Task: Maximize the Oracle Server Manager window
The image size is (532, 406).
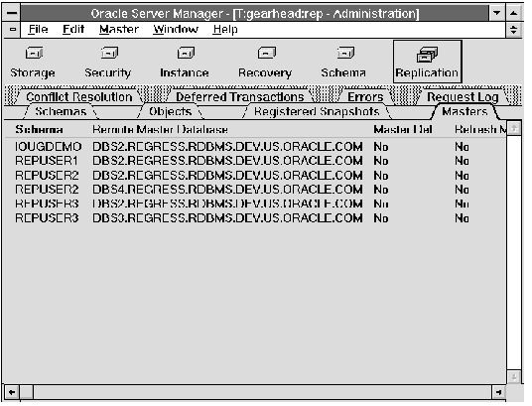Action: coord(514,13)
